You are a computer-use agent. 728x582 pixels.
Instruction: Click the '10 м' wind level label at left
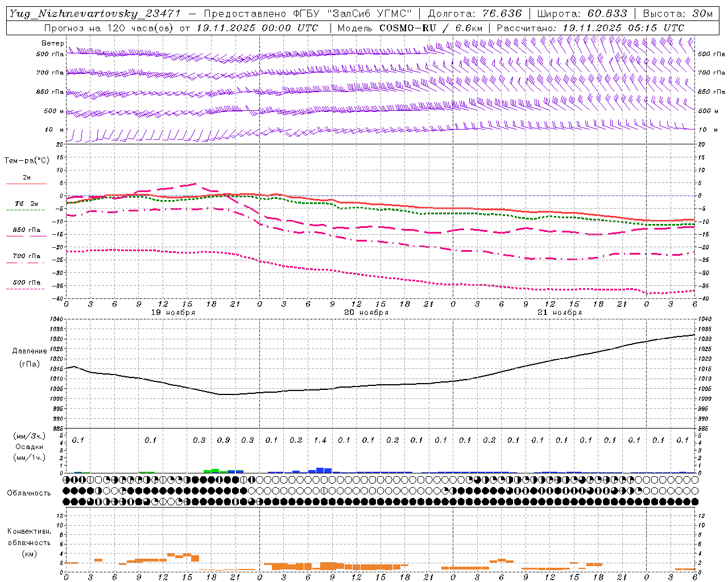coord(55,130)
